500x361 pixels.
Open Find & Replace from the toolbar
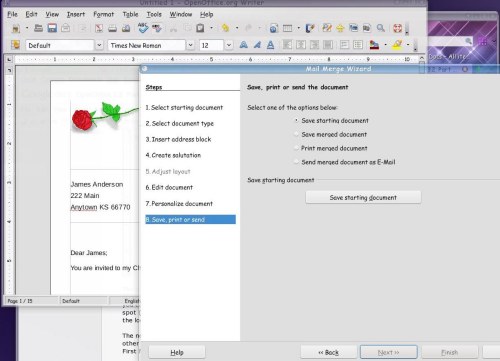point(327,28)
